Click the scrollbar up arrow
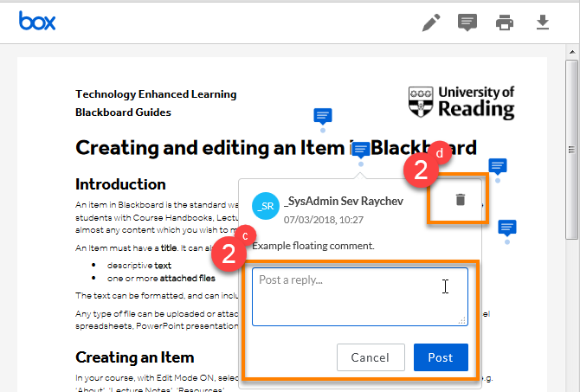 572,52
